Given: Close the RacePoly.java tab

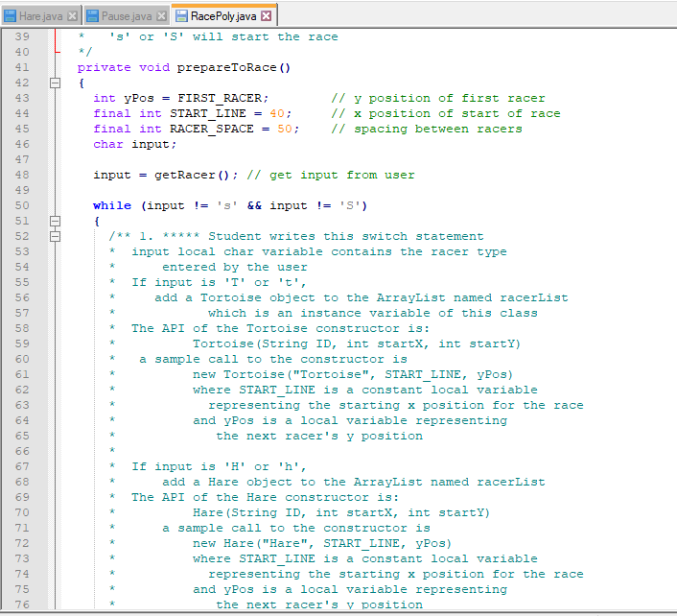Looking at the screenshot, I should (x=267, y=16).
